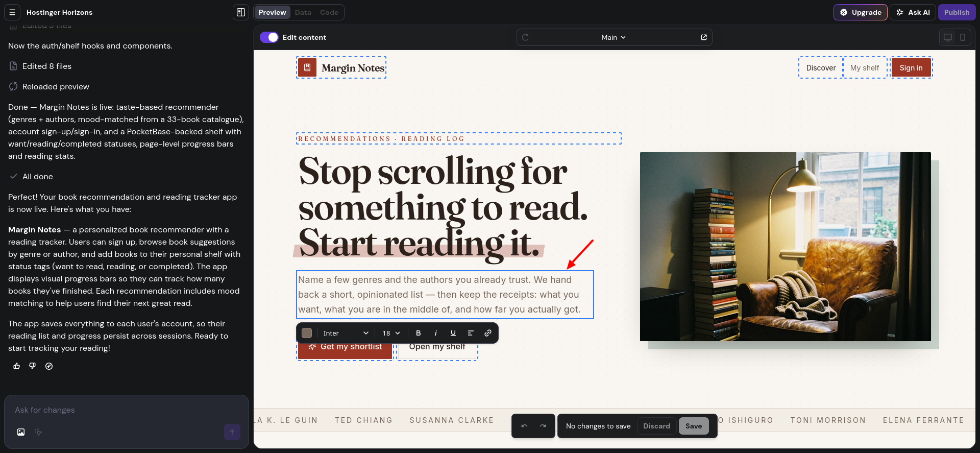Select the Stop scrolling headline text
Image resolution: width=980 pixels, height=453 pixels.
point(443,207)
